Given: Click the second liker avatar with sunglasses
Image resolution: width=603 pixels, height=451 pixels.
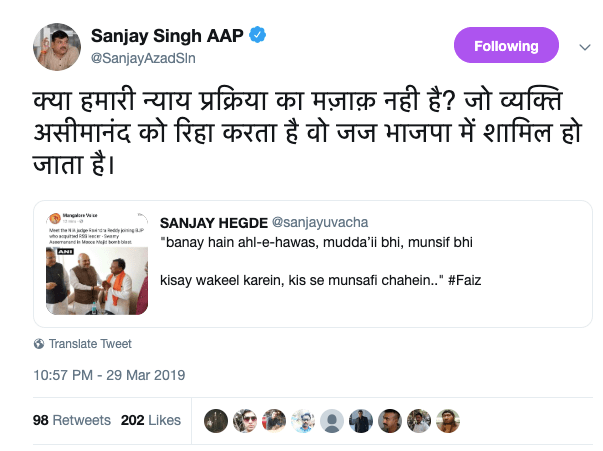Looking at the screenshot, I should point(245,420).
